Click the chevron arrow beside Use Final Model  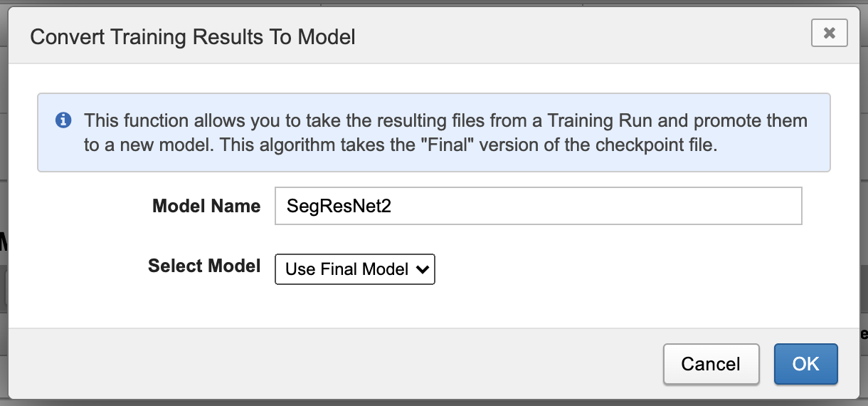click(x=421, y=269)
